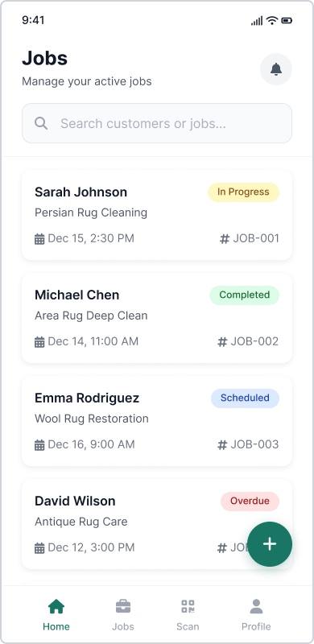
Task: Click calendar icon next to Dec 14
Action: tap(39, 342)
